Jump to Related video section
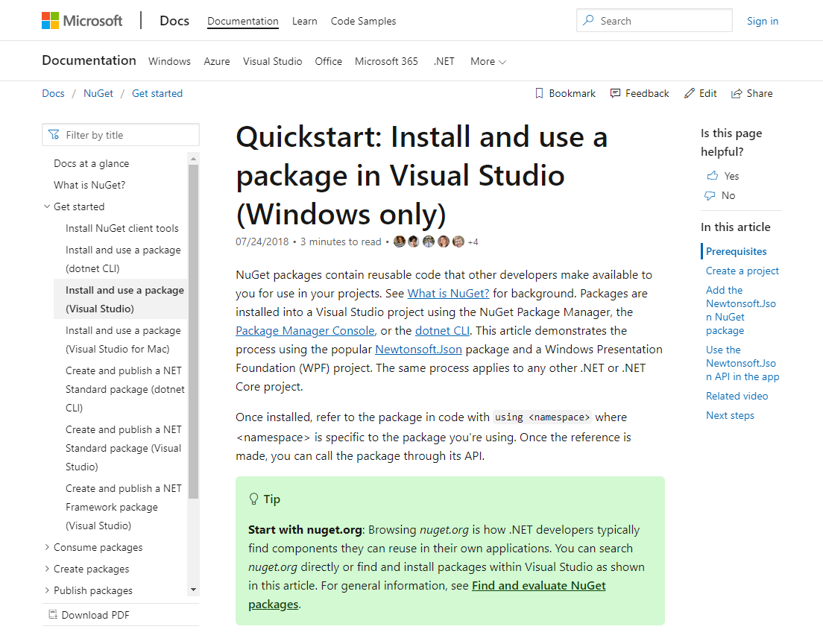The height and width of the screenshot is (644, 823). click(x=737, y=397)
